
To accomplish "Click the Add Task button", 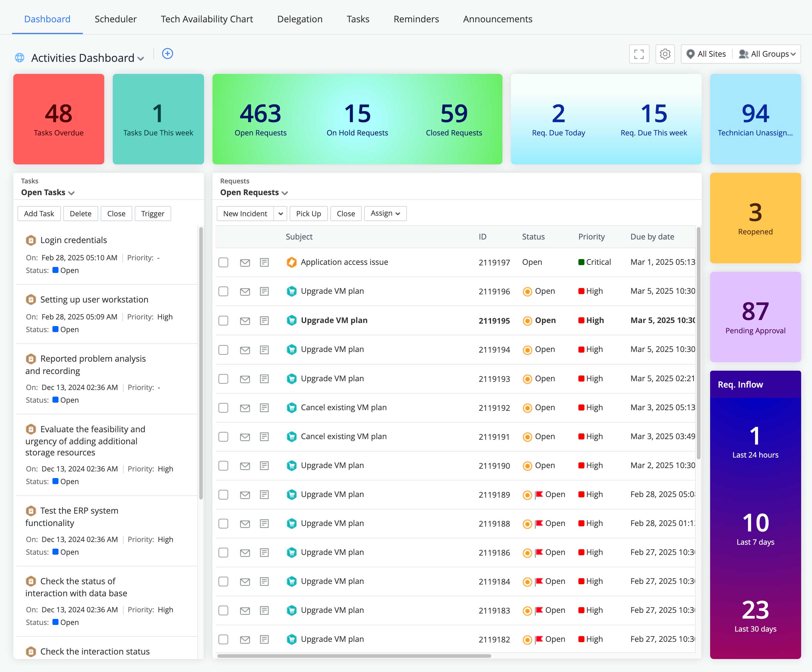I will [x=39, y=214].
